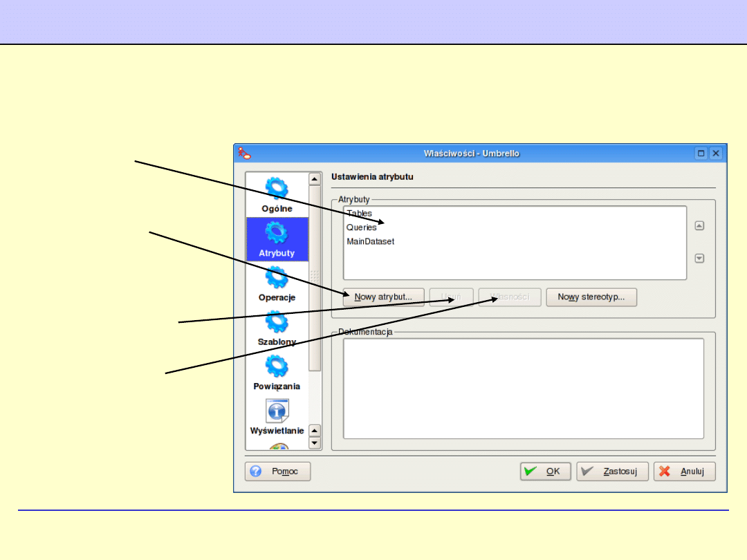Move attribute down with arrow button
This screenshot has height=560, width=747.
[699, 259]
